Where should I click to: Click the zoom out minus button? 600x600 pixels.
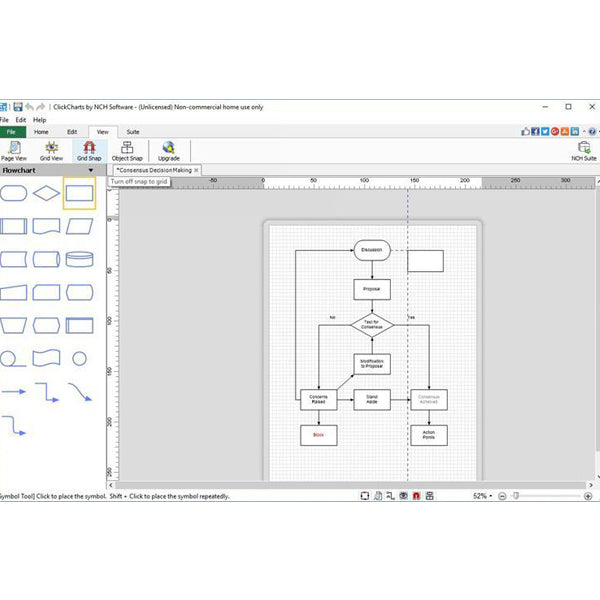click(x=502, y=496)
